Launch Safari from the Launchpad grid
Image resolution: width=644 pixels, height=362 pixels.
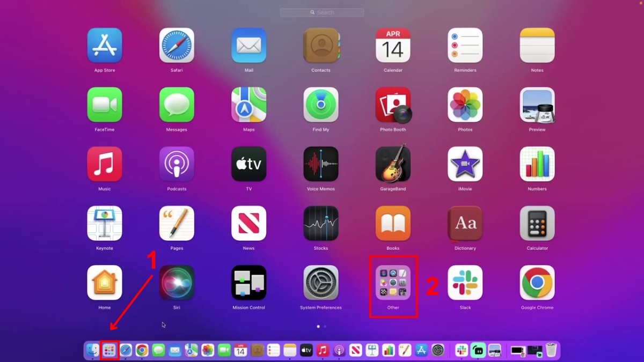[177, 46]
